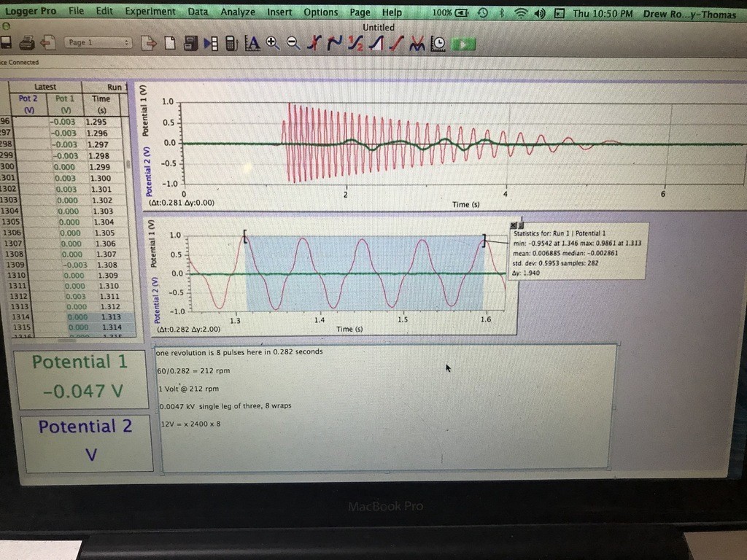Viewport: 747px width, 560px height.
Task: Click the Next Page arrow icon
Action: pyautogui.click(x=149, y=43)
